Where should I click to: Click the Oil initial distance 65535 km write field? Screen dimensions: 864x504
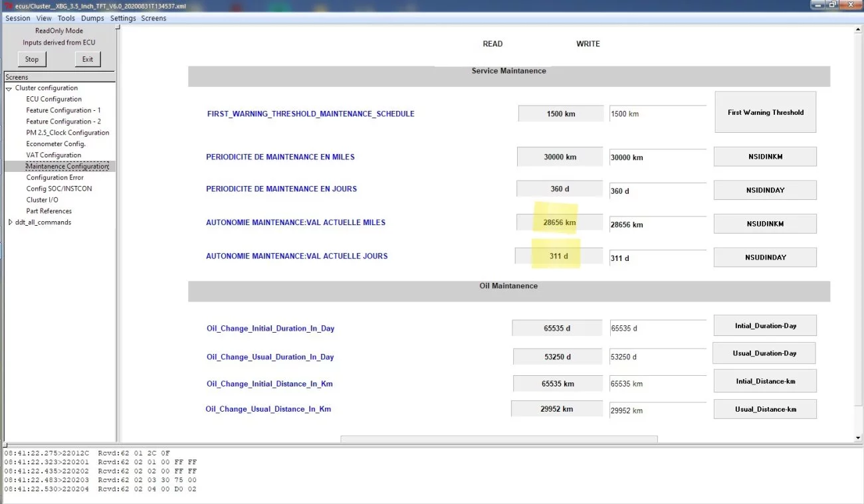click(658, 384)
